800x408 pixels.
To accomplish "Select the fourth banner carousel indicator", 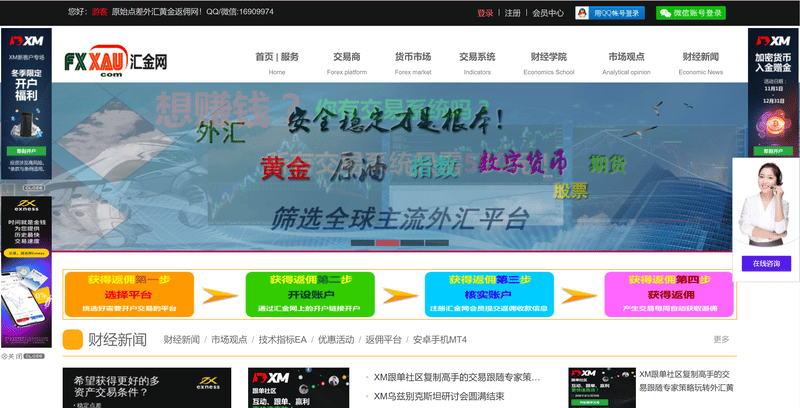I will [437, 243].
